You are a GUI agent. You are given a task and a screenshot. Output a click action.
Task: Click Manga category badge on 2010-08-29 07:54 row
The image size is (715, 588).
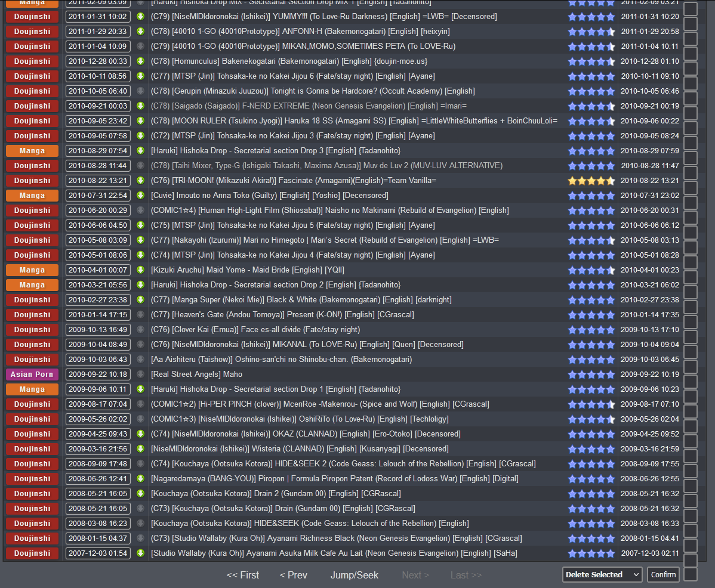(32, 151)
